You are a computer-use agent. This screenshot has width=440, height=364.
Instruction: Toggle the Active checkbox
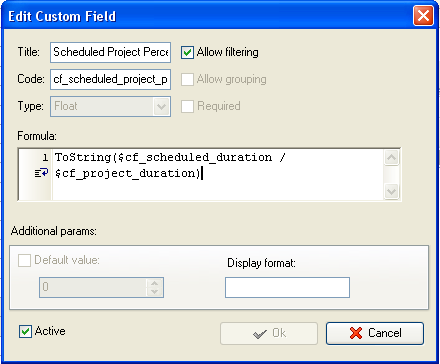(x=25, y=331)
